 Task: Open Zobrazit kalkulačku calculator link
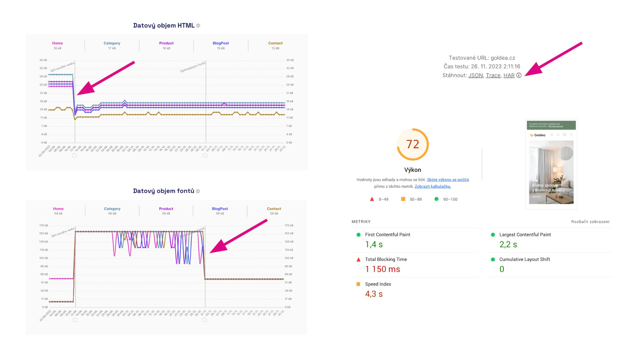(x=433, y=186)
